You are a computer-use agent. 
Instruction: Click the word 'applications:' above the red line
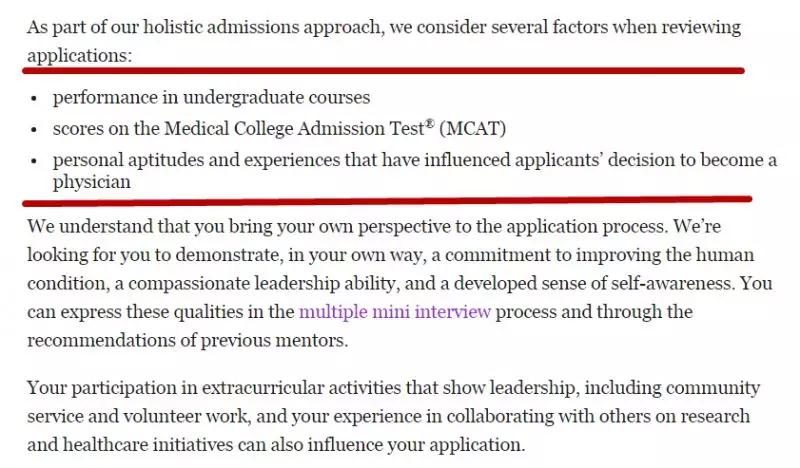coord(80,56)
